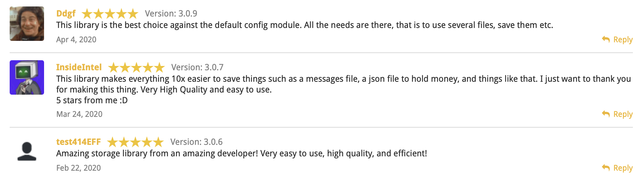
Task: Click the star rating beside InsideIntel
Action: click(x=136, y=67)
